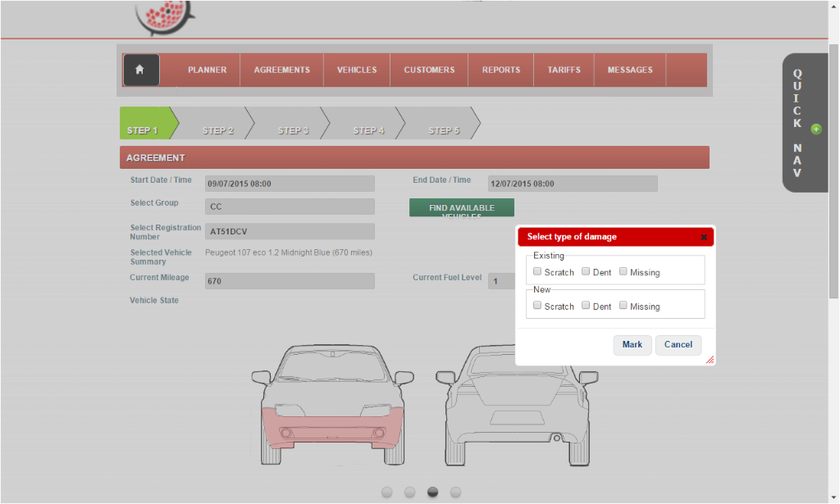Toggle the New Scratch checkbox
The width and height of the screenshot is (840, 504).
tap(537, 306)
